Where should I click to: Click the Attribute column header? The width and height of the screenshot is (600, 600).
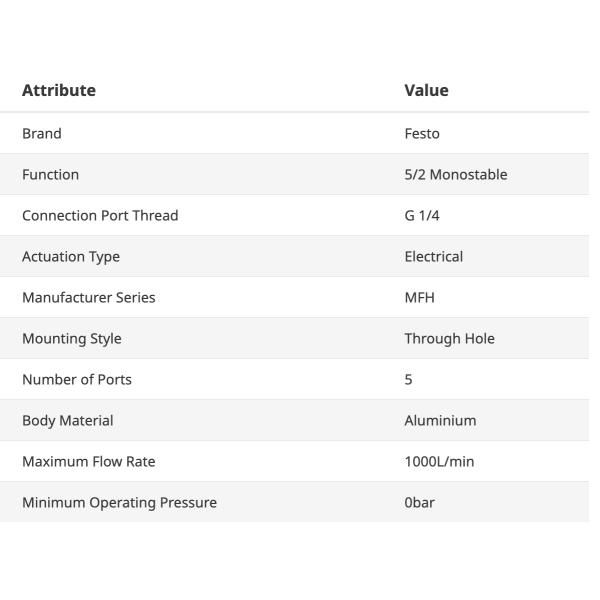pos(59,90)
